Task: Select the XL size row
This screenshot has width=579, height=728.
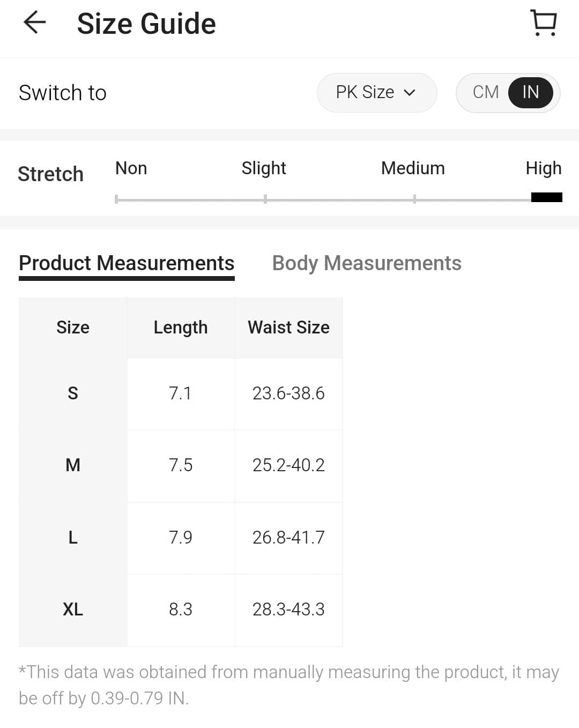Action: pos(73,610)
